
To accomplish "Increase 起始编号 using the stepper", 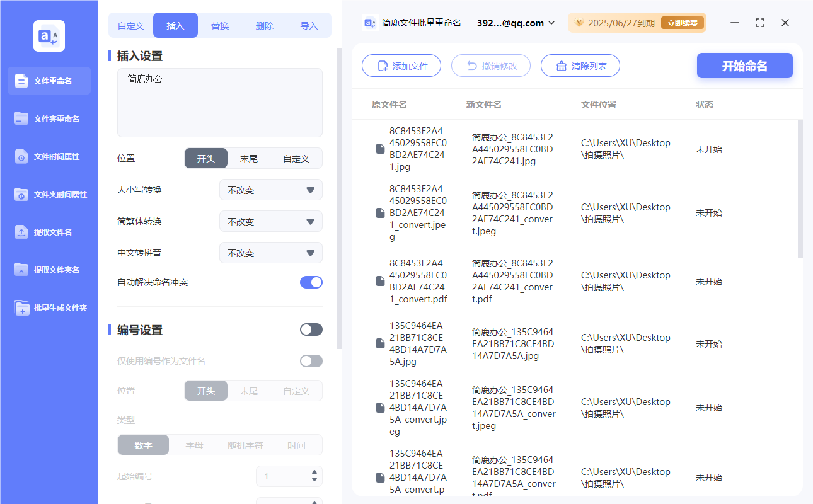I will (314, 473).
